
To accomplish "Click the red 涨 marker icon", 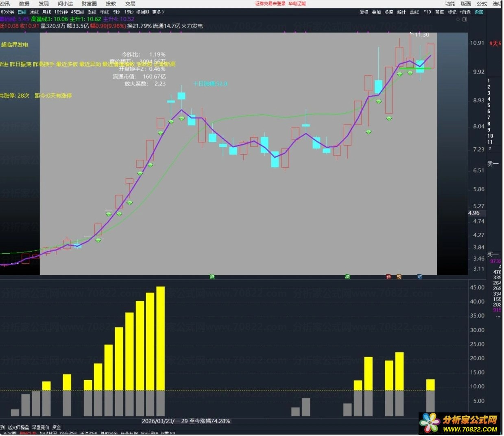I will coord(388,277).
